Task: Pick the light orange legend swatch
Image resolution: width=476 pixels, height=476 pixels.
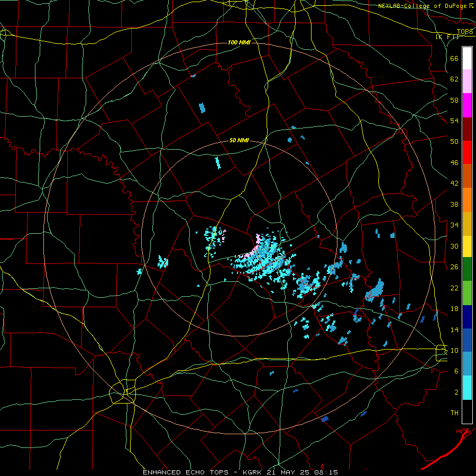Action: [x=467, y=200]
